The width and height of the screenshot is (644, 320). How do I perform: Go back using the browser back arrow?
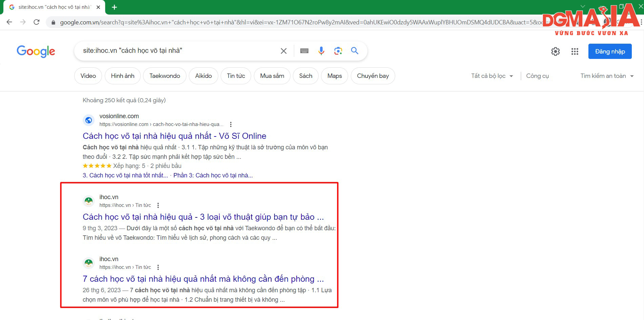pos(9,22)
